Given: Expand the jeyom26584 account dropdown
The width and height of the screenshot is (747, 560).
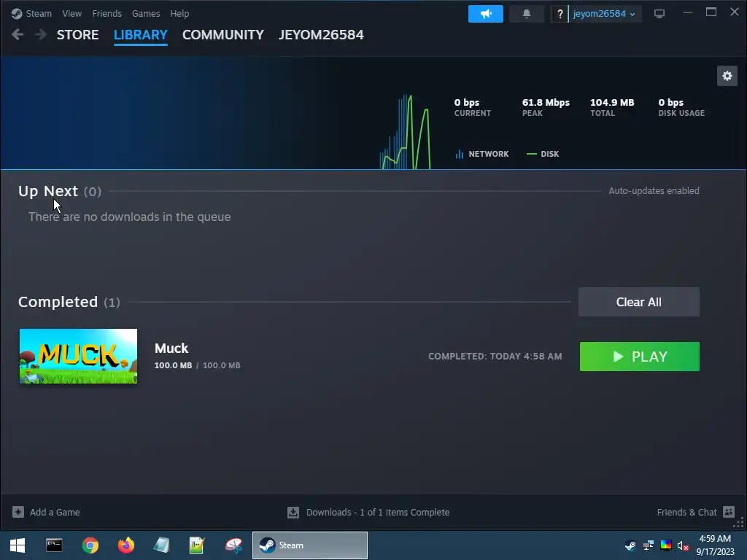Looking at the screenshot, I should [604, 14].
